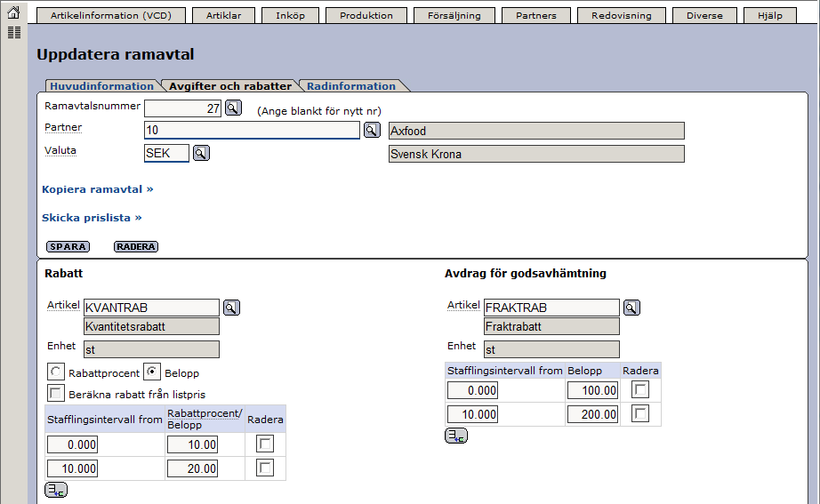This screenshot has width=820, height=504.
Task: Edit Avdrag interval field 0.000
Action: (x=473, y=390)
